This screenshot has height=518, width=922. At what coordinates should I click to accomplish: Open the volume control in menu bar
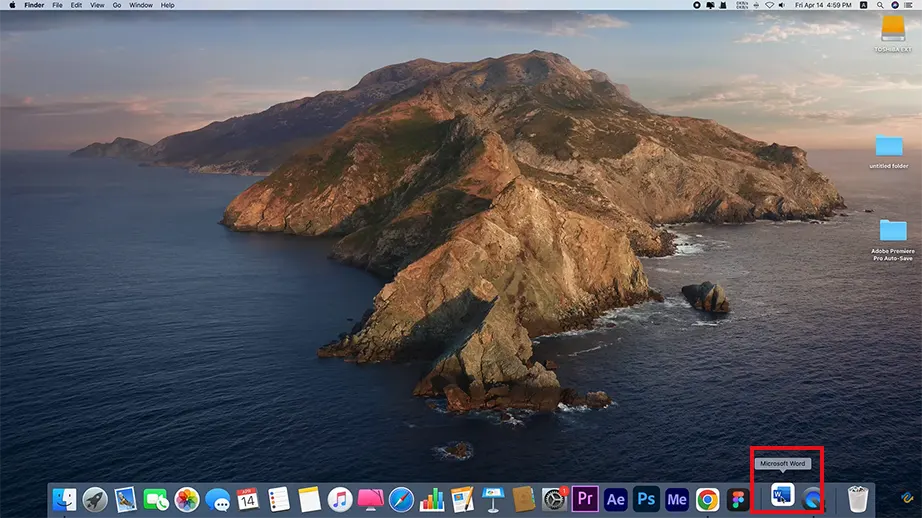782,5
